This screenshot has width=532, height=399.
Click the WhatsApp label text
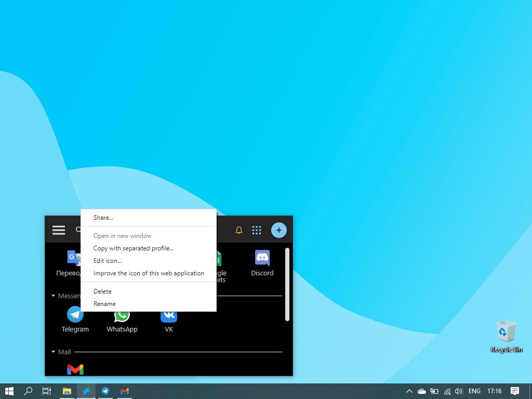[122, 329]
